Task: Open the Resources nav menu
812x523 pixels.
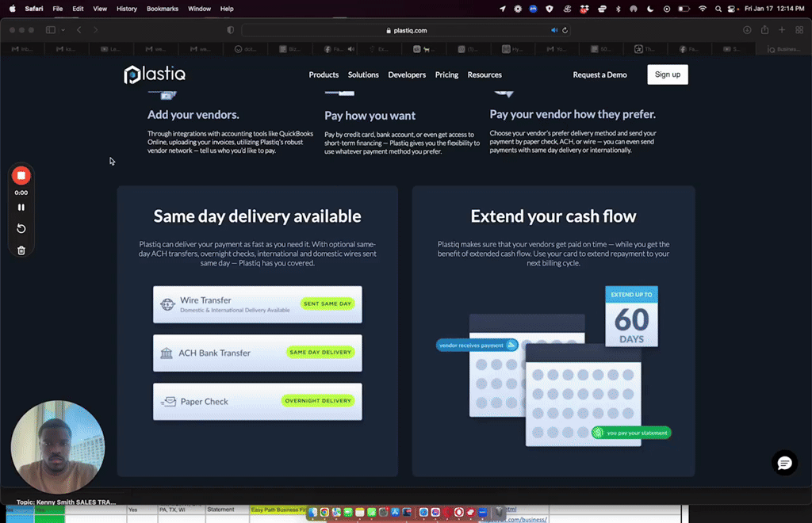Action: [x=485, y=74]
